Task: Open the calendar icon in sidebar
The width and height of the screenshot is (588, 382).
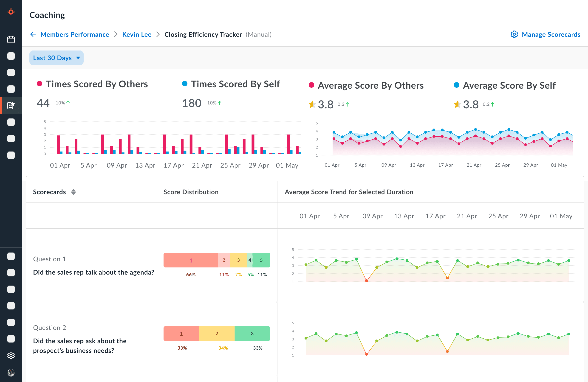Action: pos(11,39)
